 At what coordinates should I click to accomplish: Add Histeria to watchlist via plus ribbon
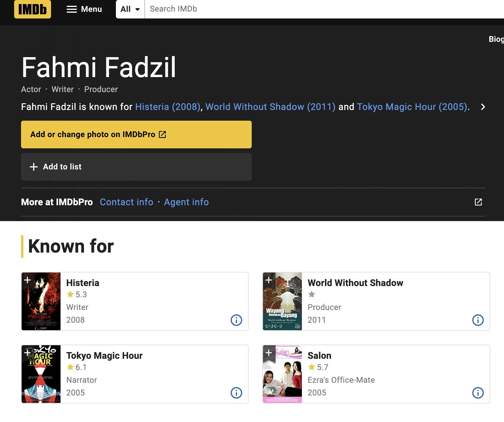[27, 280]
